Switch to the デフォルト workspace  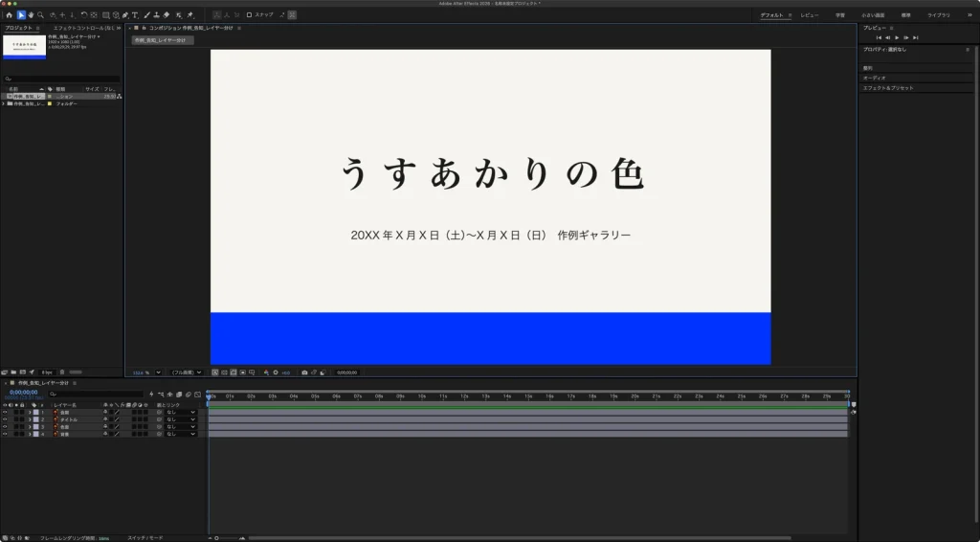click(x=772, y=15)
